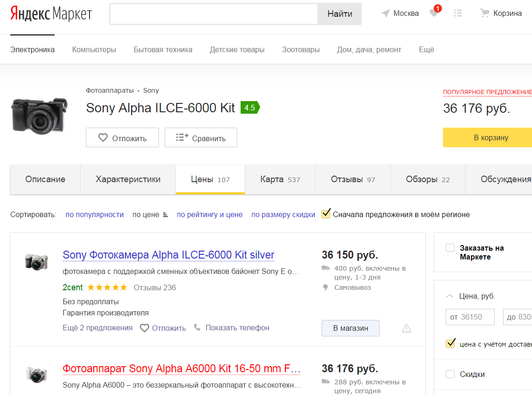This screenshot has width=532, height=396.
Task: Click the Sony camera product thumbnail at top
Action: [39, 115]
